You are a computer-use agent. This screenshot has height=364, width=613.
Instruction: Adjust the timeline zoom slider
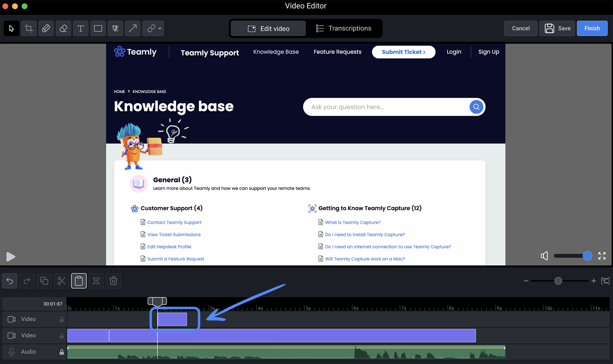(x=558, y=281)
